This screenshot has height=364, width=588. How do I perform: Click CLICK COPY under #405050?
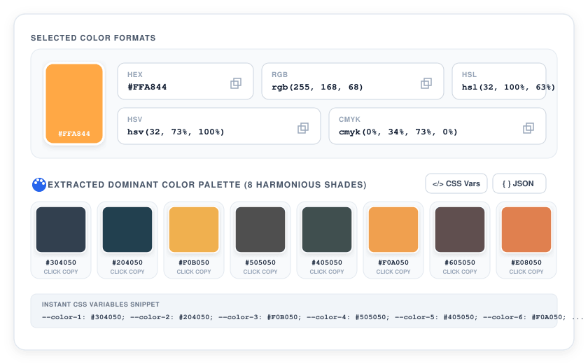[327, 272]
